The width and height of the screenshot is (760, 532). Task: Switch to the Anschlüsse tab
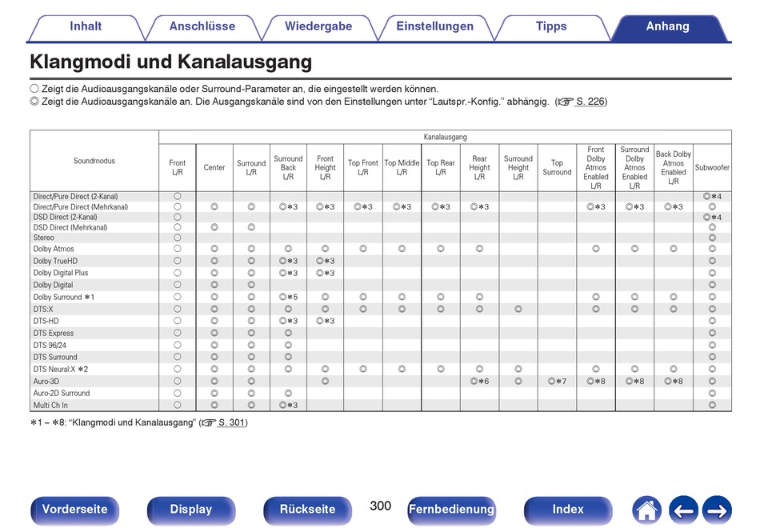[x=202, y=26]
